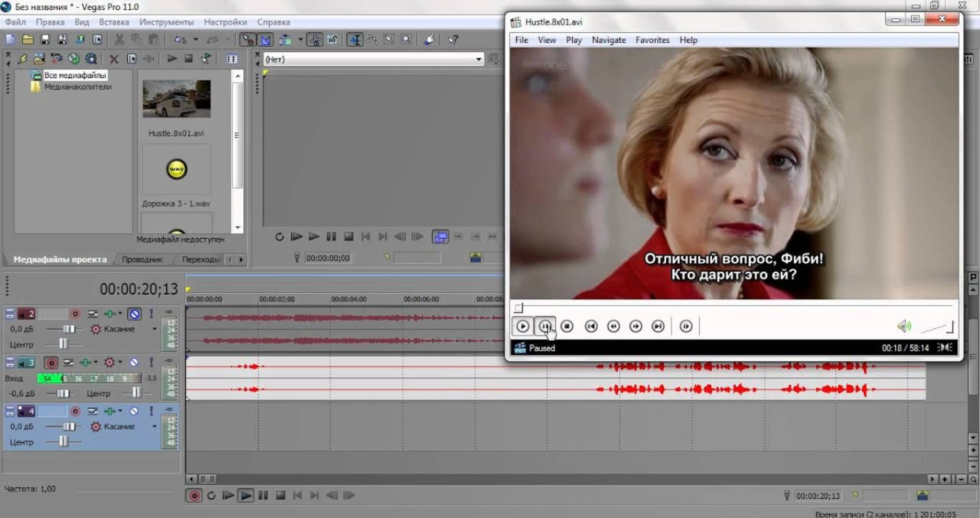Click Play From Start in timeline transport

tap(228, 496)
